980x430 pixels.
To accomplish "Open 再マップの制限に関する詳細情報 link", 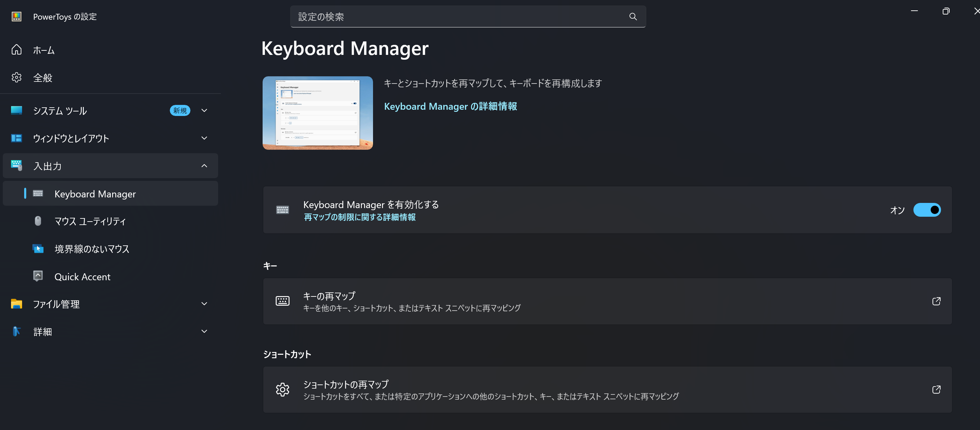I will (x=360, y=217).
